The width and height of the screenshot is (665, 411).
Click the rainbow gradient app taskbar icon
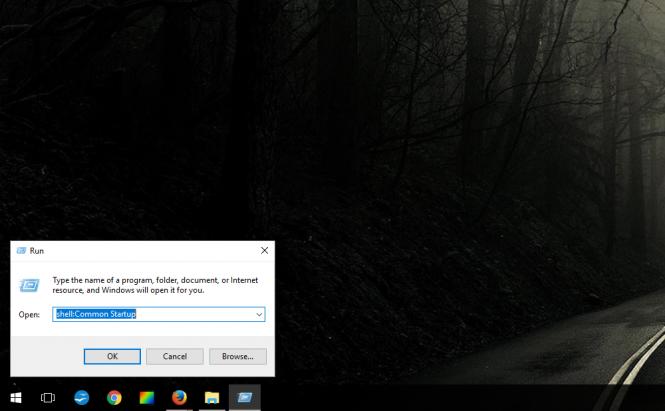(x=147, y=398)
